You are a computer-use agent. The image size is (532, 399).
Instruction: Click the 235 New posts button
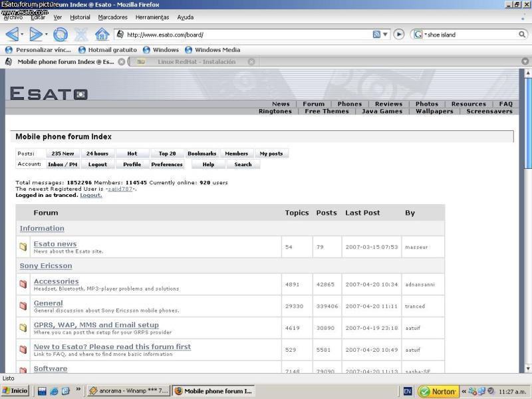click(x=63, y=154)
